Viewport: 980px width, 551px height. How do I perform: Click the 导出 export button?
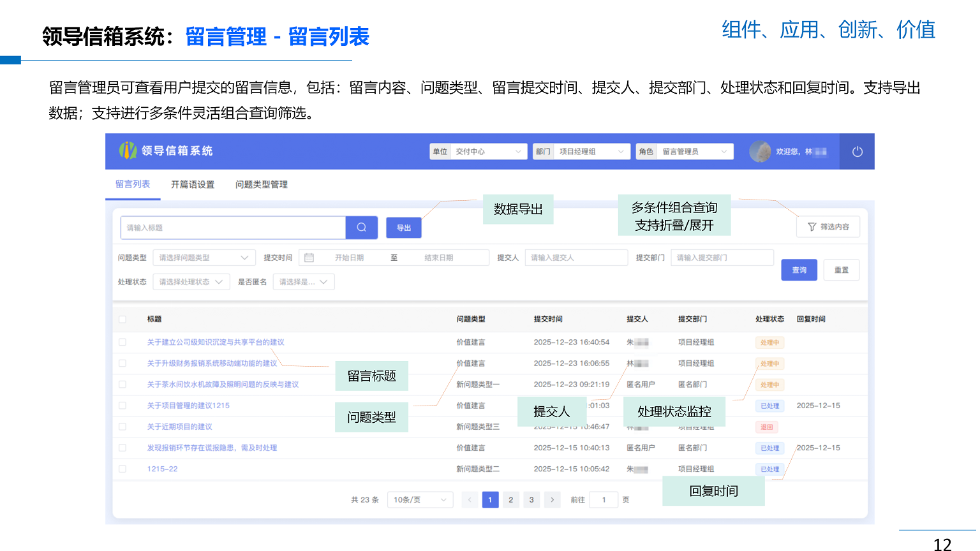tap(403, 228)
